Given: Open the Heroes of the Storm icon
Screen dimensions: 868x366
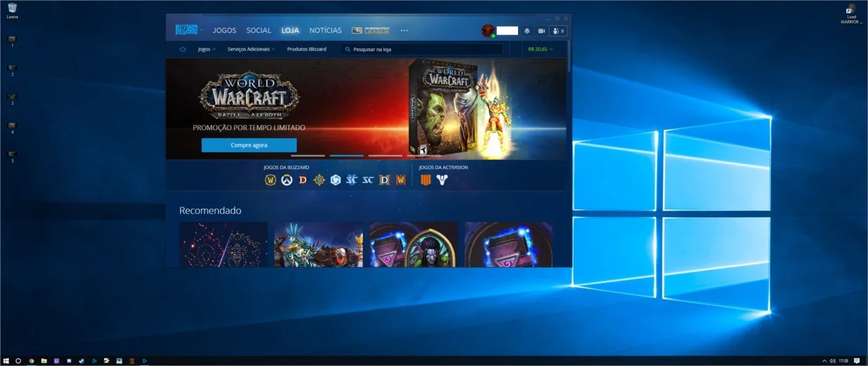Looking at the screenshot, I should pos(335,180).
